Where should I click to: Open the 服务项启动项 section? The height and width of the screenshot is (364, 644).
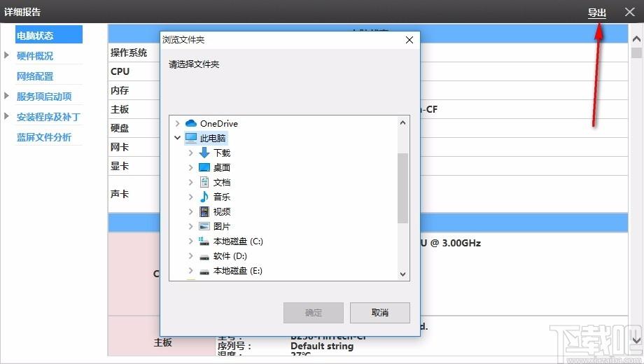44,97
